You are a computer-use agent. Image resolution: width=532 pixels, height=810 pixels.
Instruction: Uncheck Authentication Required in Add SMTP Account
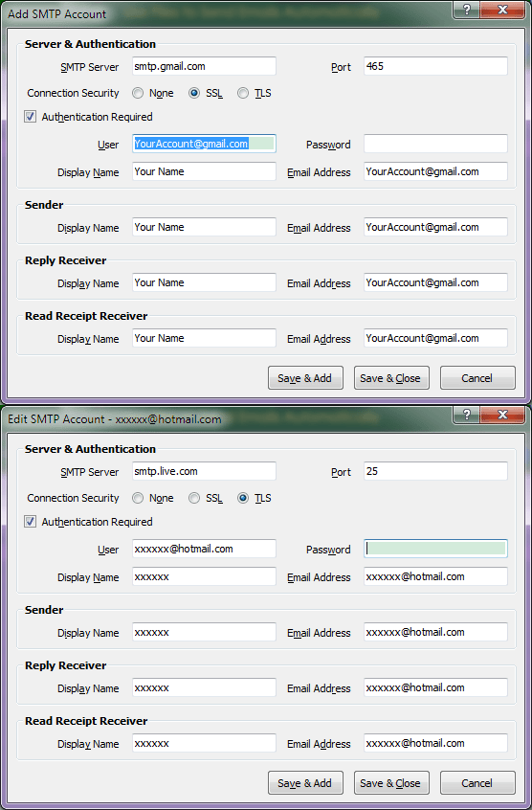pyautogui.click(x=31, y=117)
